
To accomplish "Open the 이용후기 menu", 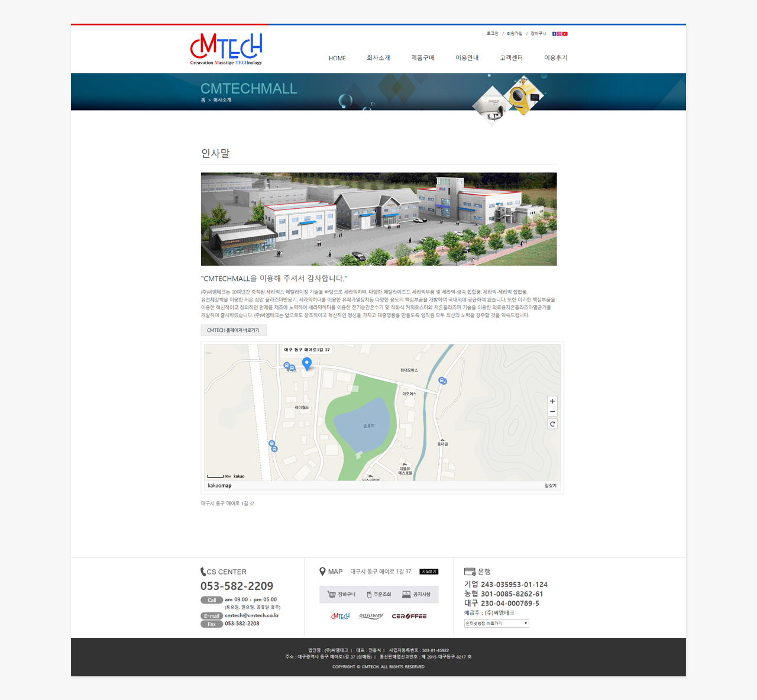I will point(556,58).
